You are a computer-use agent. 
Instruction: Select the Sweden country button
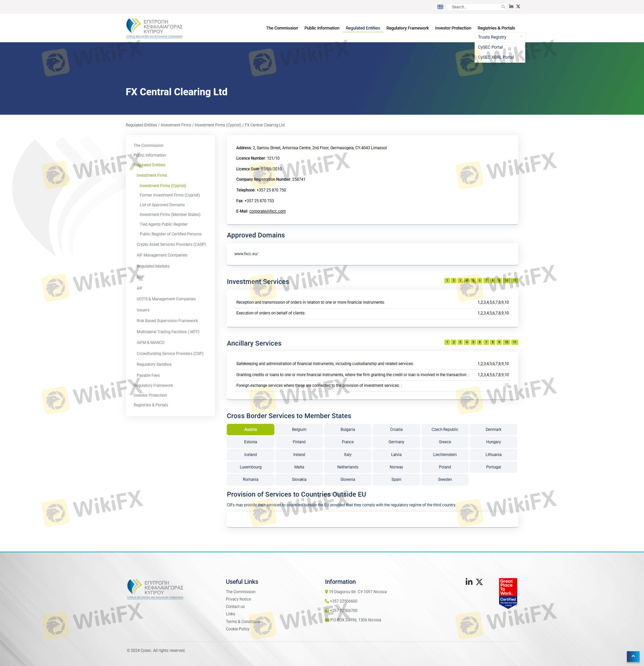(445, 480)
